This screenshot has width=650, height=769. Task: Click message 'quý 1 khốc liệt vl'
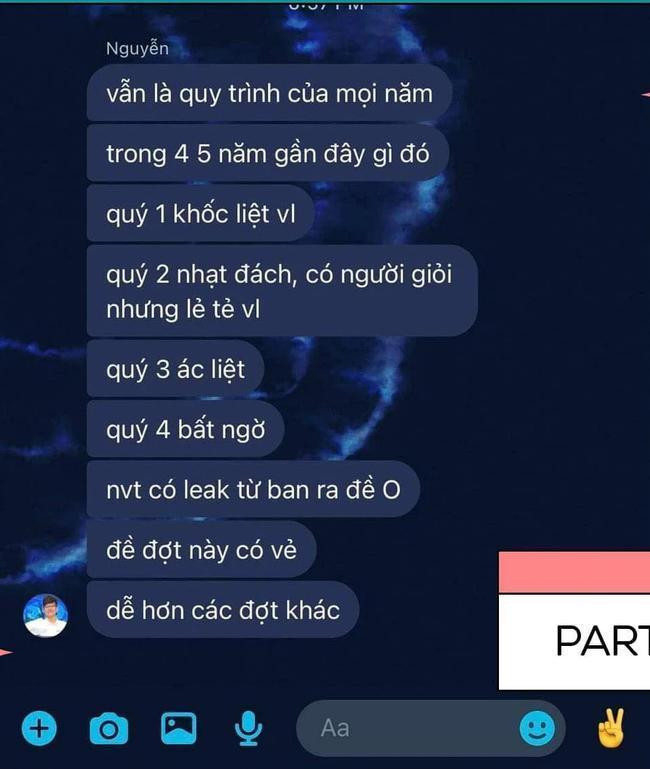point(200,213)
